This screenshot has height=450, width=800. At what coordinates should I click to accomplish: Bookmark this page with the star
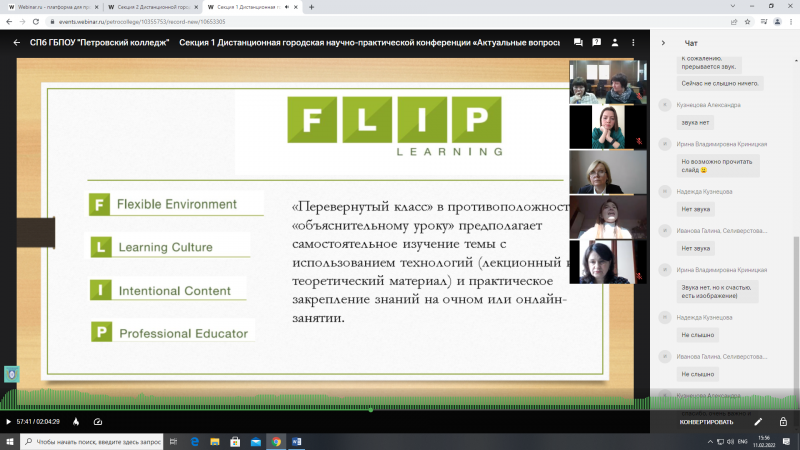747,21
